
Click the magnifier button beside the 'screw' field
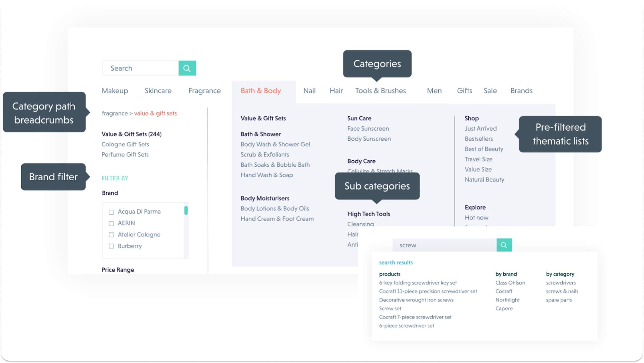(x=504, y=245)
